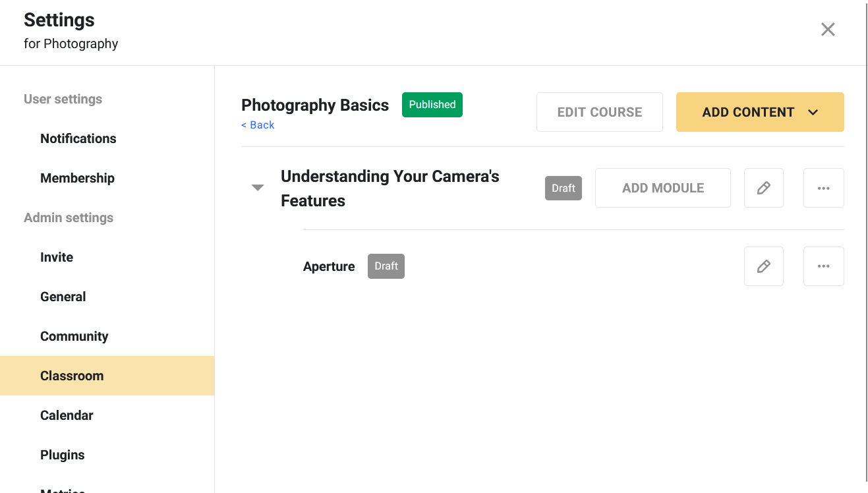
Task: Open the Add Content dropdown
Action: point(759,112)
